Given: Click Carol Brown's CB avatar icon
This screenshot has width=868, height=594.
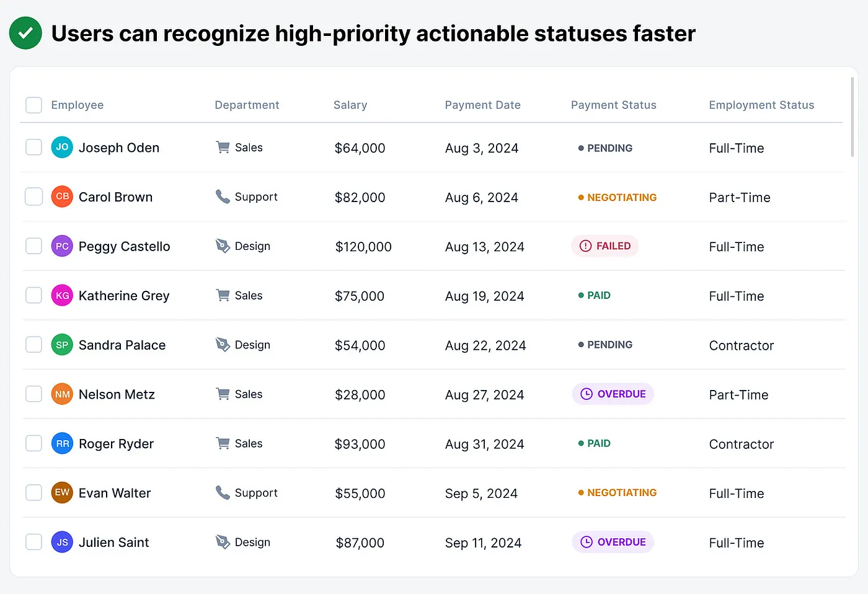Looking at the screenshot, I should [x=62, y=197].
